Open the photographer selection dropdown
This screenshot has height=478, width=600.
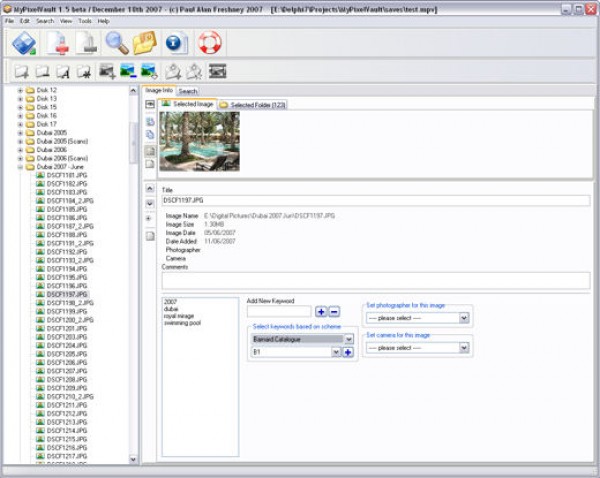tap(464, 318)
